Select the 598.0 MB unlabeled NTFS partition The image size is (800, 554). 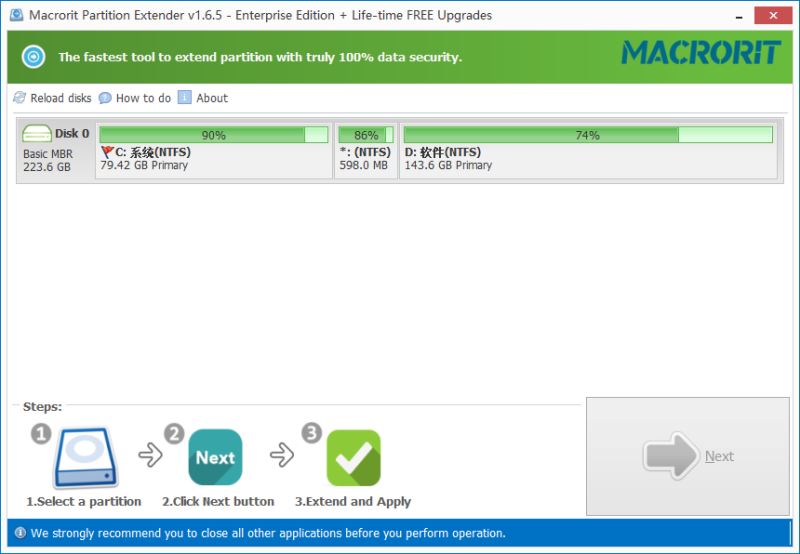[x=366, y=150]
